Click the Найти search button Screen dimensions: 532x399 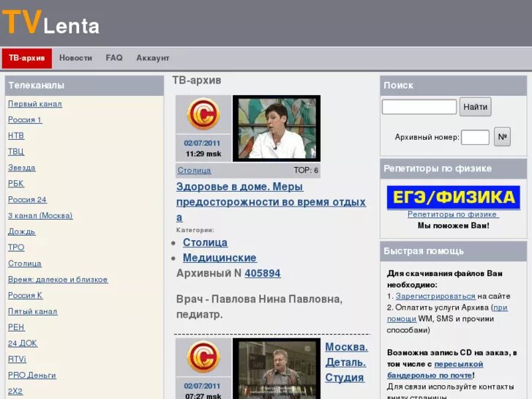coord(476,107)
